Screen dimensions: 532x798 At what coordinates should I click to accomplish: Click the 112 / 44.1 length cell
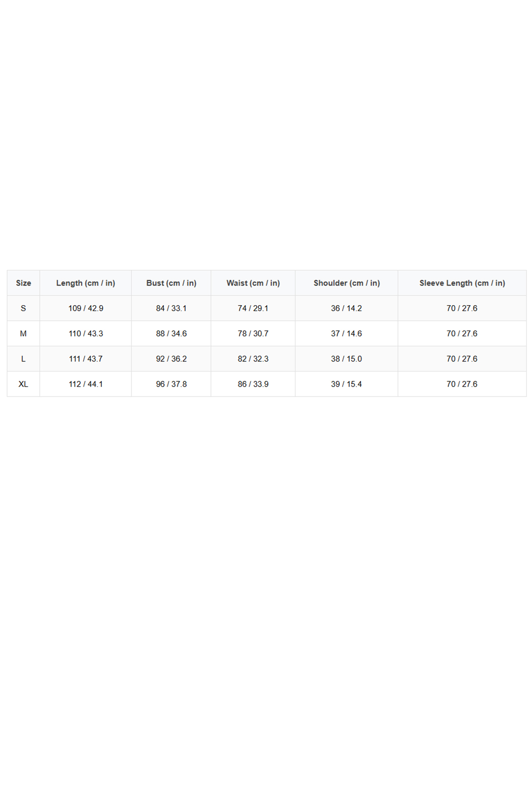86,384
